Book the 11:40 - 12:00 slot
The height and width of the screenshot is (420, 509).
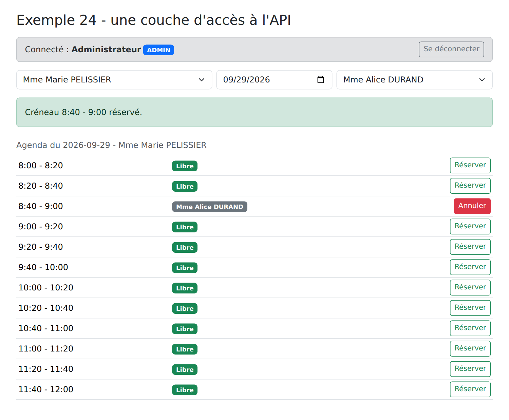(470, 389)
